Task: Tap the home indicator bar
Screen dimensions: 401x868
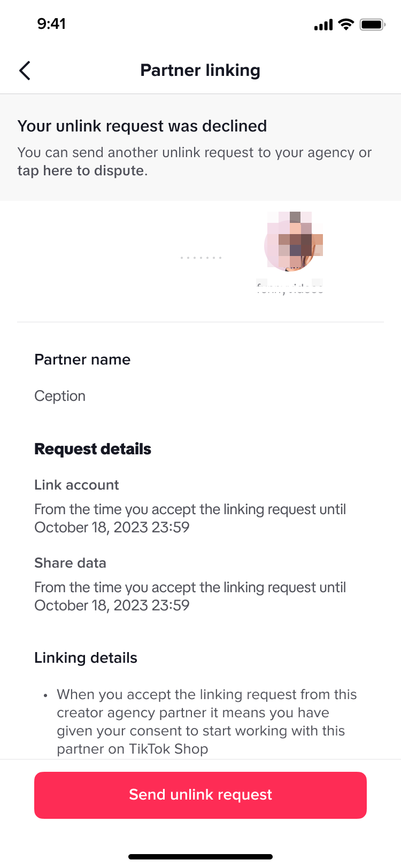Action: (200, 857)
